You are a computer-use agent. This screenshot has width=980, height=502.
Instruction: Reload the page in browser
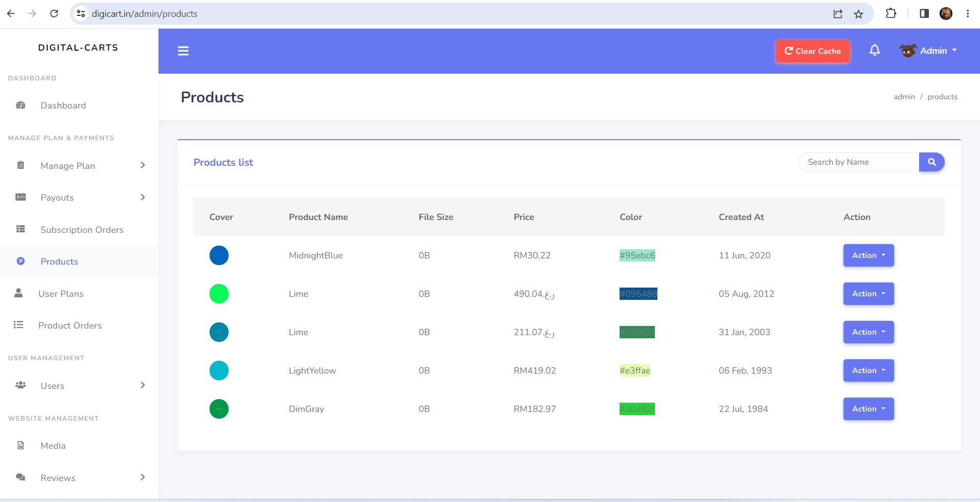pyautogui.click(x=54, y=14)
